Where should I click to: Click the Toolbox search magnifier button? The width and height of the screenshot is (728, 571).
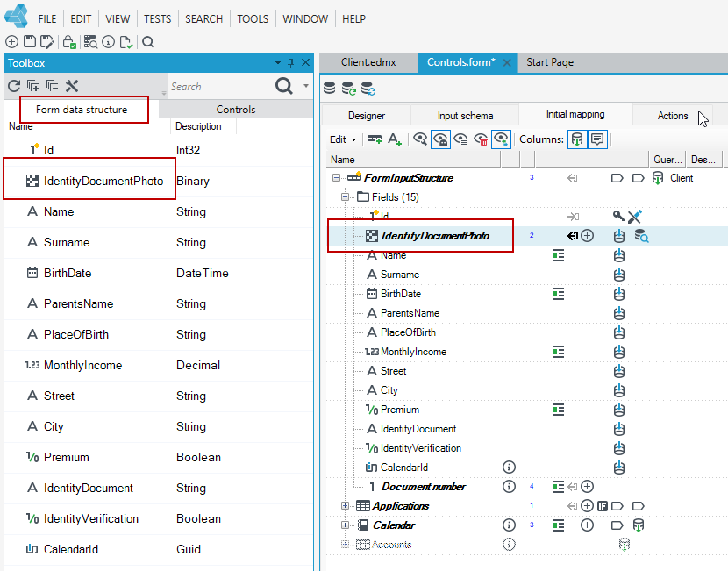pos(283,86)
